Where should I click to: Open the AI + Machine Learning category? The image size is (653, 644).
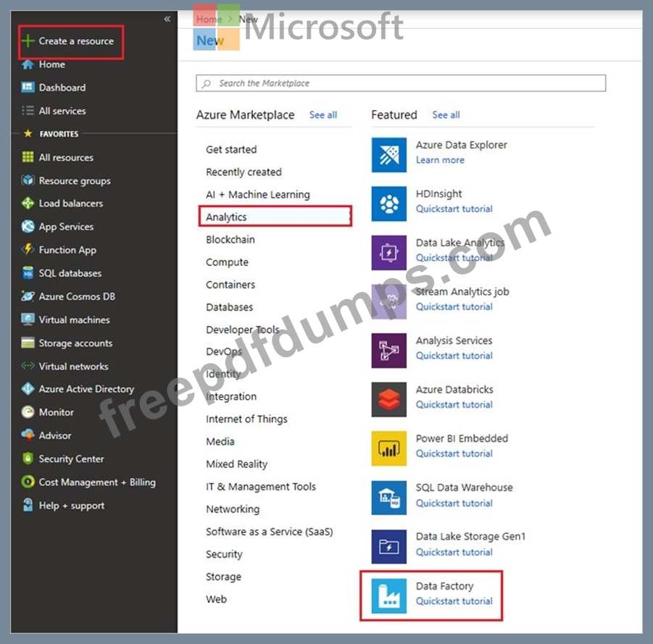click(258, 194)
